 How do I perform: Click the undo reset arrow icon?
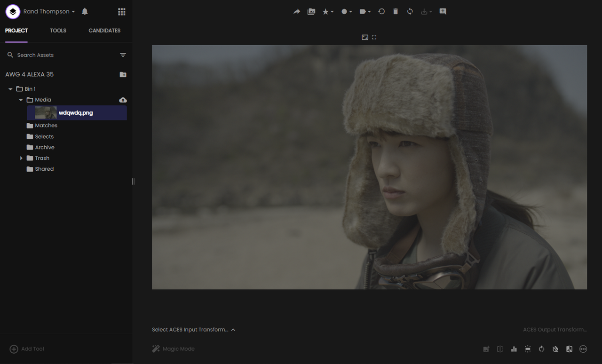(x=381, y=11)
